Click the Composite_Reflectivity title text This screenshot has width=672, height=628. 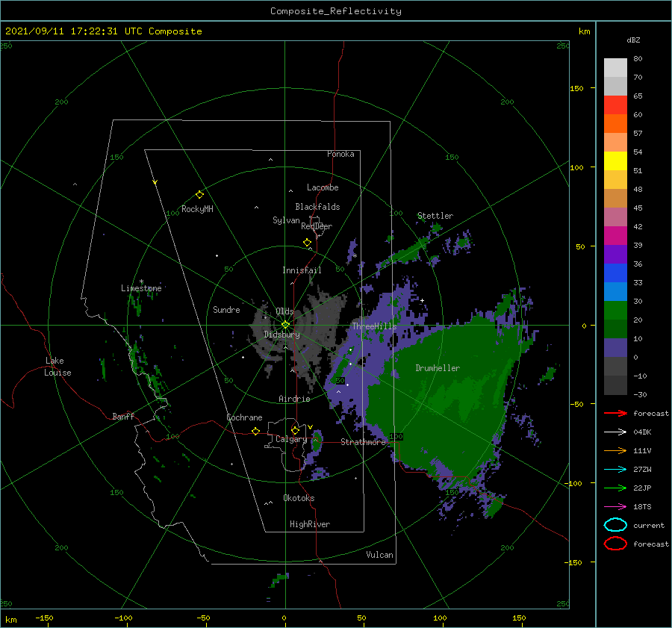point(336,11)
